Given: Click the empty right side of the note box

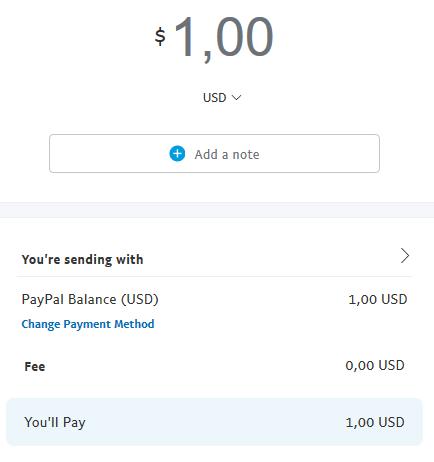Looking at the screenshot, I should [x=320, y=154].
